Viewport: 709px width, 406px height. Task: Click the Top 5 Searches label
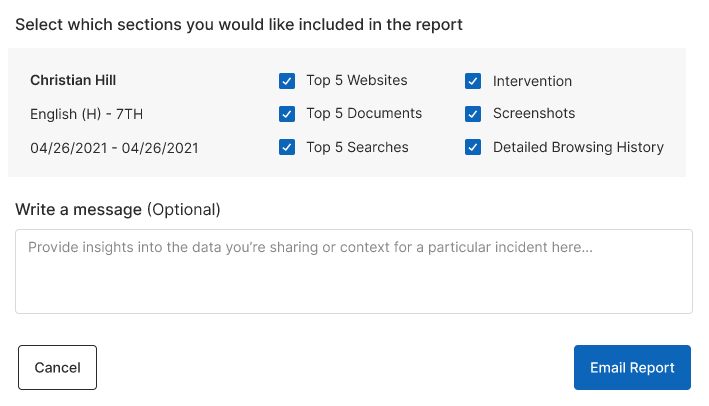(x=357, y=147)
